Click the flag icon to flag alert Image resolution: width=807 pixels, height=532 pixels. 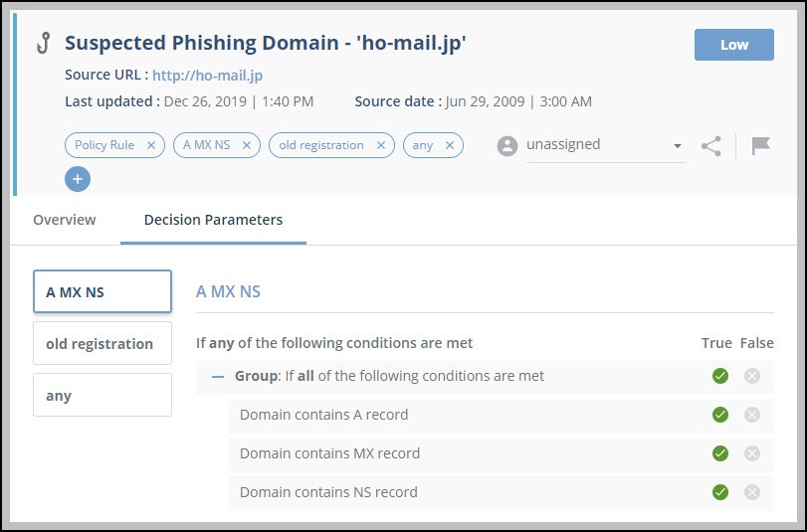click(760, 146)
